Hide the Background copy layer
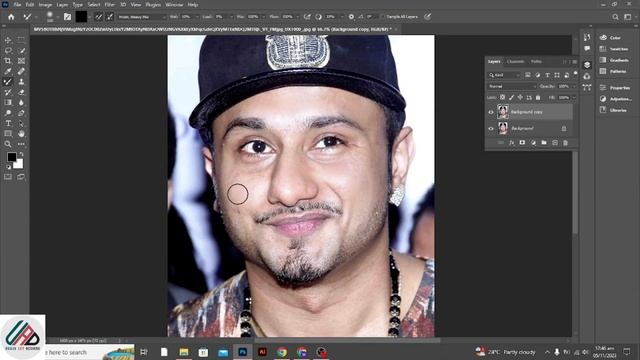Viewport: 640px width, 360px height. point(491,112)
